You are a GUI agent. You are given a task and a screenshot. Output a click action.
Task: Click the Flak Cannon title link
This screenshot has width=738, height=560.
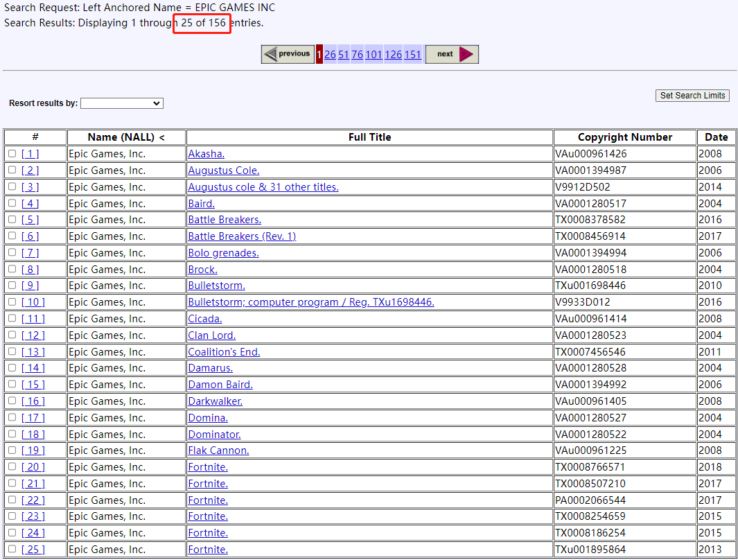(218, 450)
